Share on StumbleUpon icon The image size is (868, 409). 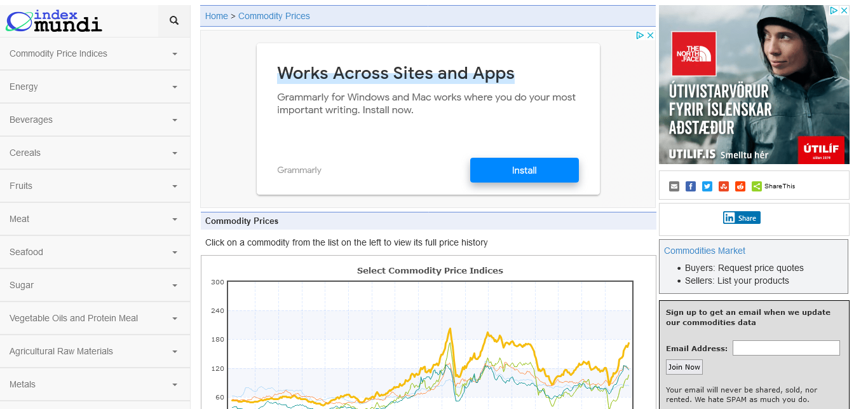724,186
